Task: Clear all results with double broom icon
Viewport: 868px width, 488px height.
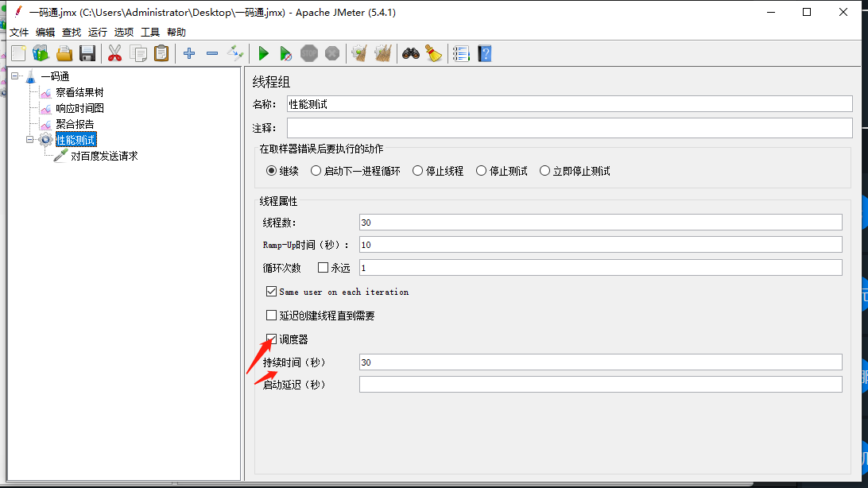Action: point(382,54)
